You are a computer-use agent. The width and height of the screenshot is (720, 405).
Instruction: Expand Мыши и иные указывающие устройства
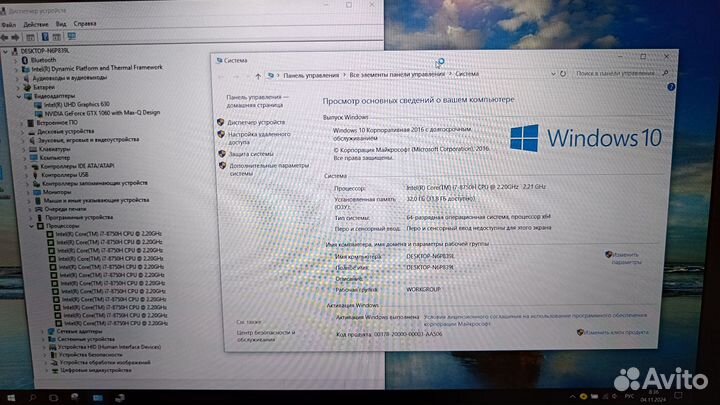coord(28,201)
